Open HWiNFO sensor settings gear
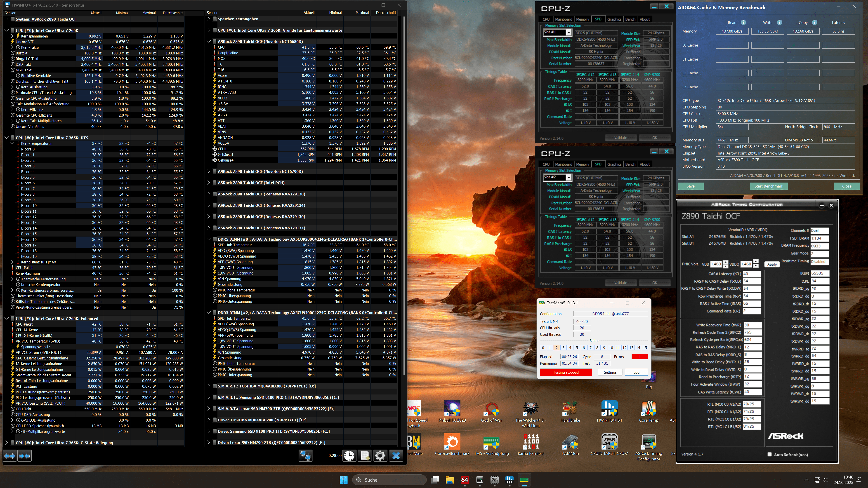The width and height of the screenshot is (868, 488). (x=380, y=456)
